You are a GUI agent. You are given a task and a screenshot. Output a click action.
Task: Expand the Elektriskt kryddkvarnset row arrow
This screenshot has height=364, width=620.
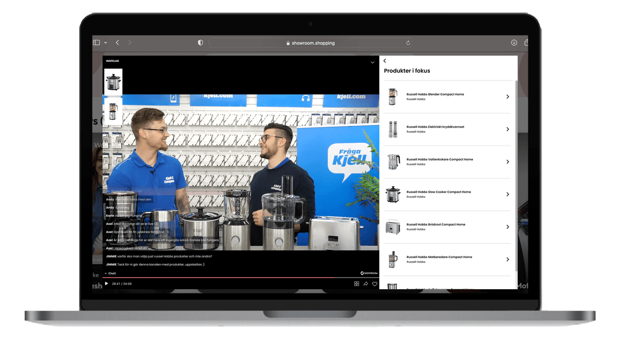pyautogui.click(x=508, y=129)
